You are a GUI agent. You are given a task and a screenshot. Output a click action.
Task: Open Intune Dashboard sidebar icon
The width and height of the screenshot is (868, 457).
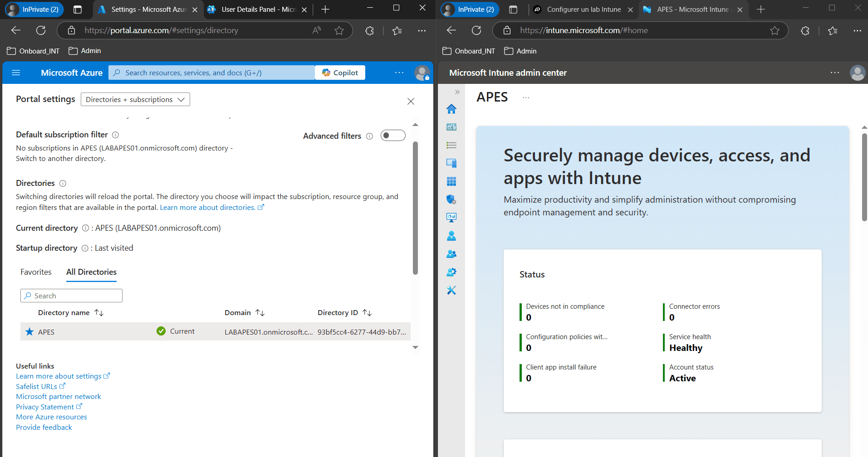click(451, 127)
